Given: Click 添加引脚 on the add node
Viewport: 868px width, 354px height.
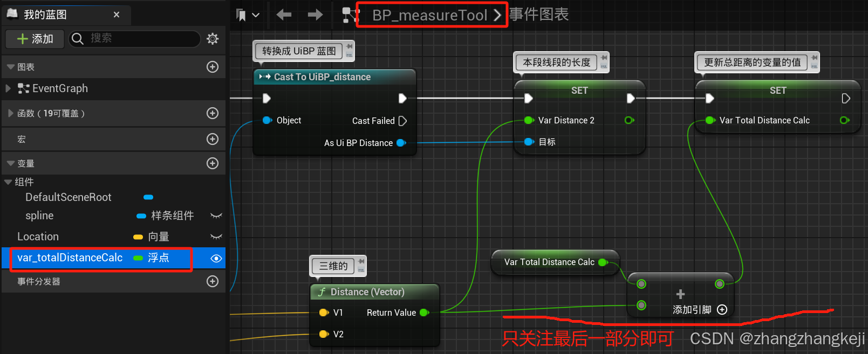Looking at the screenshot, I should pos(700,310).
